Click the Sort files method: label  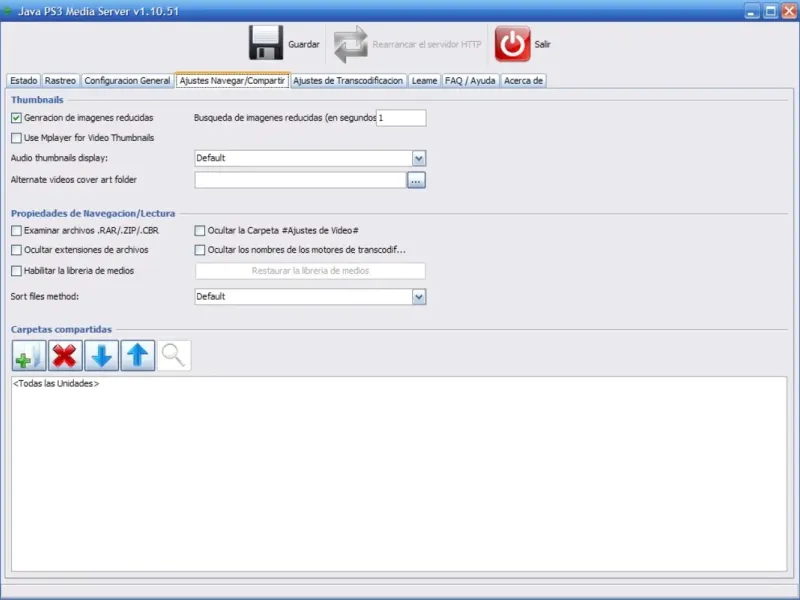pyautogui.click(x=45, y=296)
